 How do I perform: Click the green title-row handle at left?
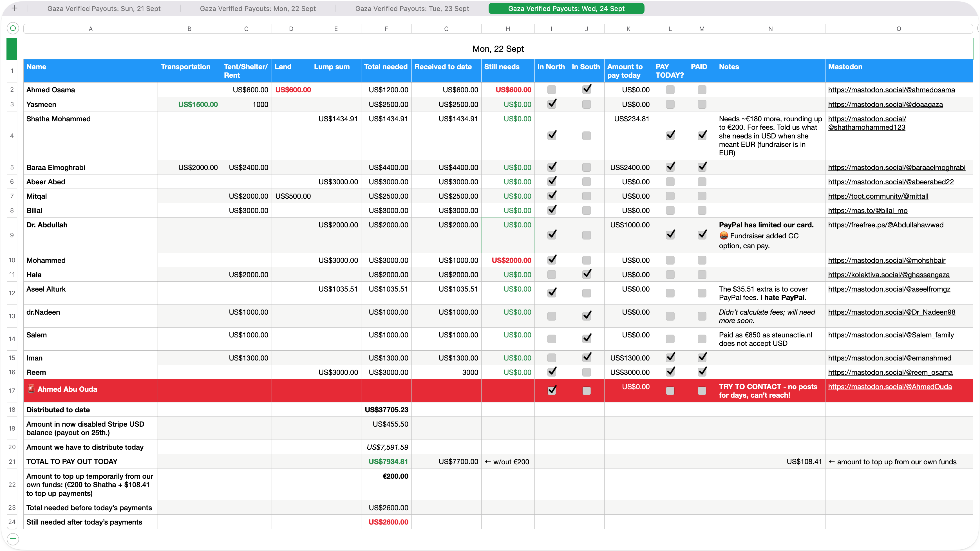[x=12, y=49]
